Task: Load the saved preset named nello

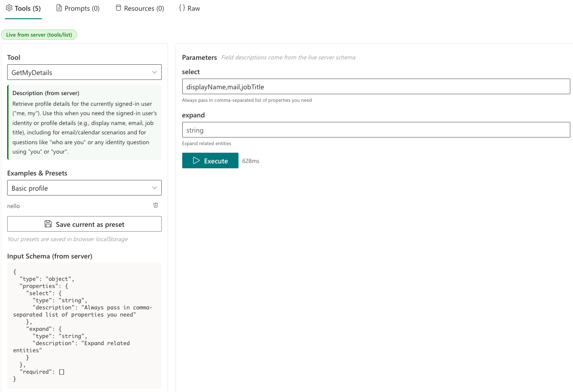Action: click(13, 206)
